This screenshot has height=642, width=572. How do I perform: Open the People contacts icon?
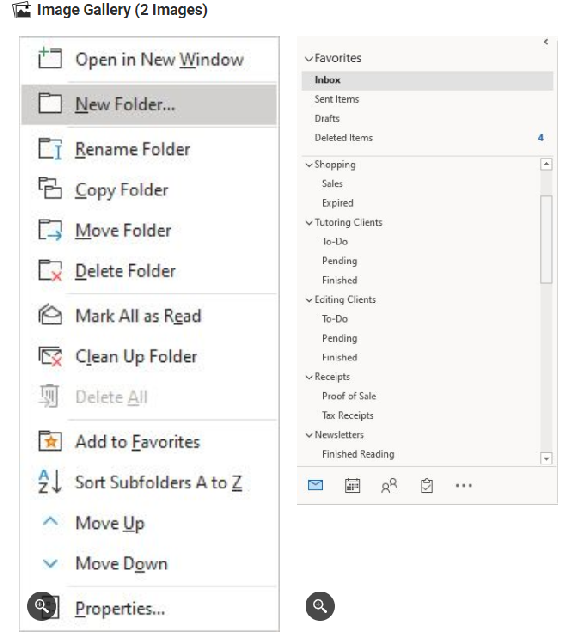point(389,486)
